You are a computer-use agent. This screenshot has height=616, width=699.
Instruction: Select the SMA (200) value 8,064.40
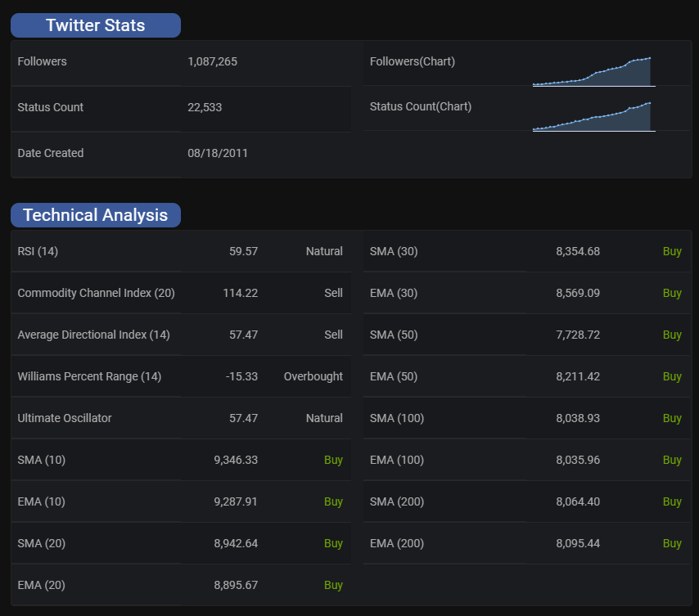pyautogui.click(x=578, y=502)
